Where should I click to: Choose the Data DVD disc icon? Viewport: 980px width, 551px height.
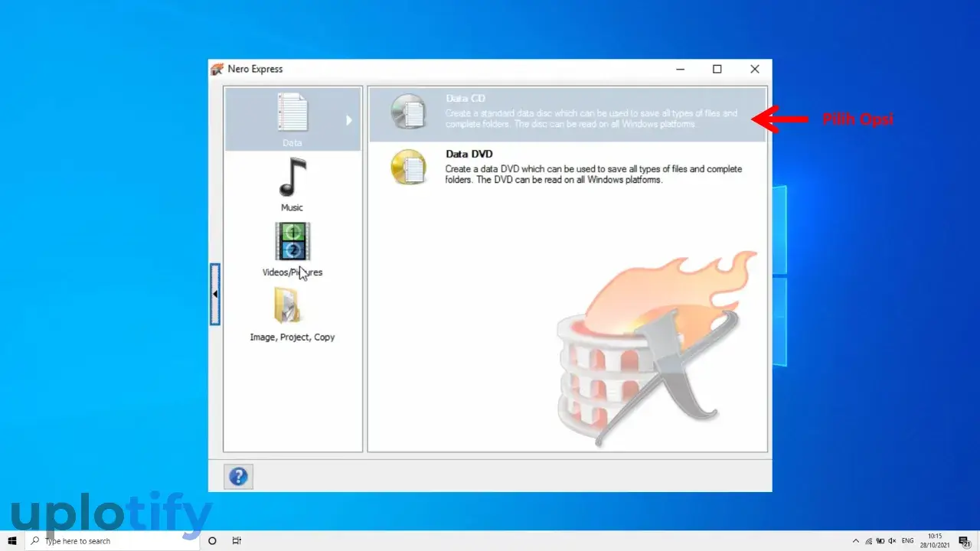pos(408,167)
